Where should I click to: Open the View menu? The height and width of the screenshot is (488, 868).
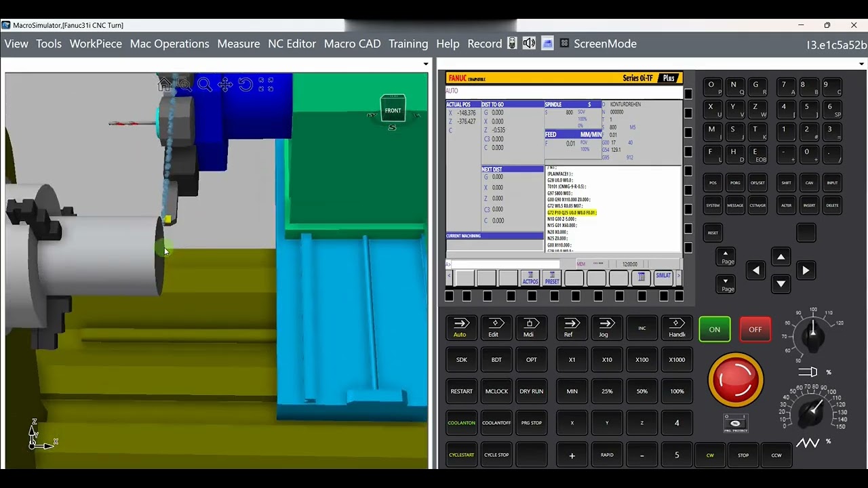[x=16, y=43]
